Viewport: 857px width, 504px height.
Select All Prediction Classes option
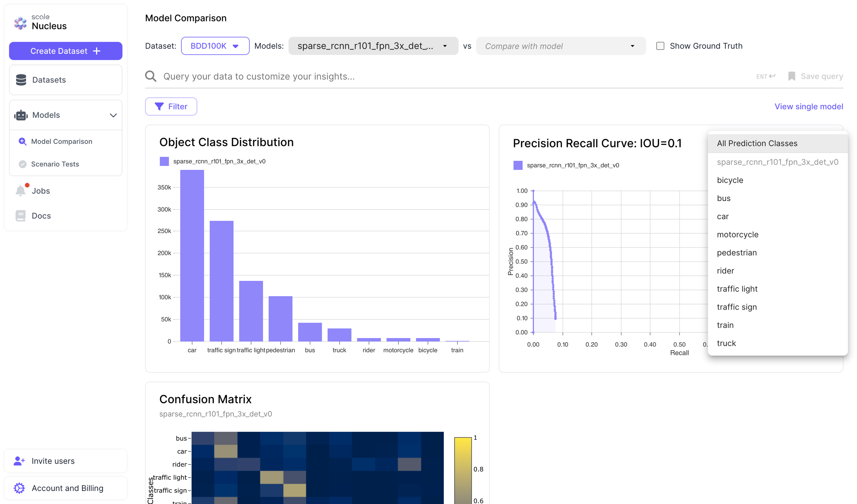click(778, 143)
